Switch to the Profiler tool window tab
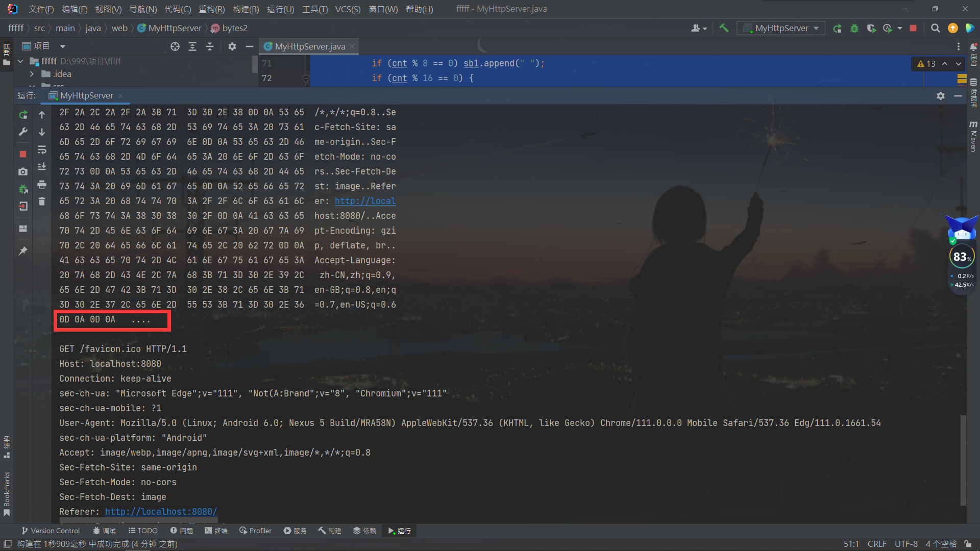Image resolution: width=980 pixels, height=551 pixels. pos(255,531)
